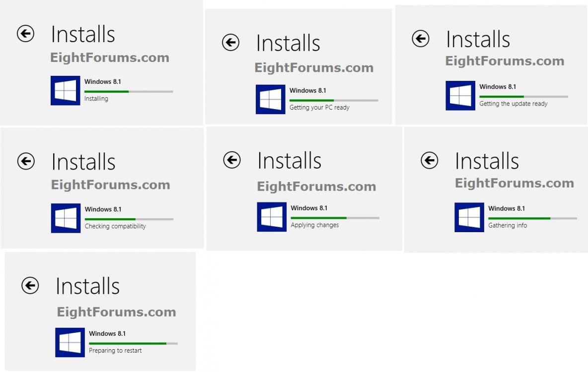Click the 'Preparing to restart' status text
588x372 pixels.
pyautogui.click(x=115, y=351)
